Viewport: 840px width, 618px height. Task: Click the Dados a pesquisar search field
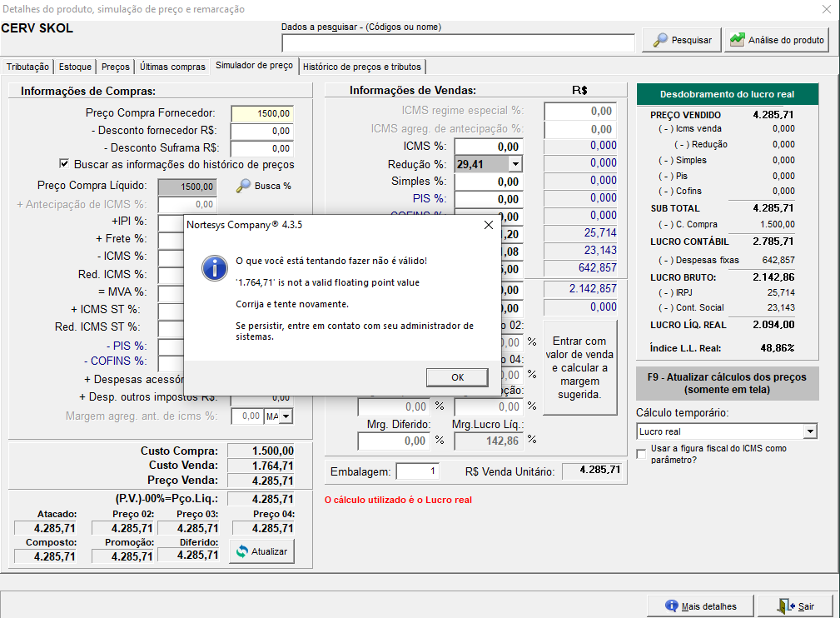(x=458, y=42)
